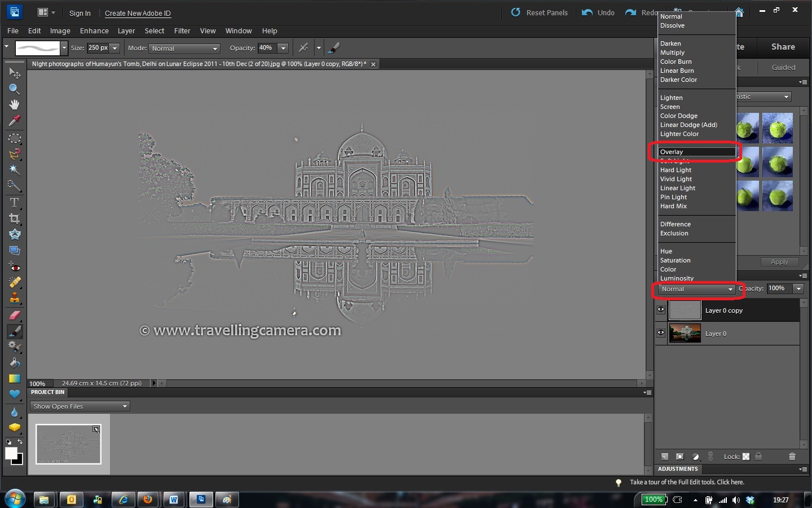Viewport: 812px width, 508px height.
Task: Choose the Gradient tool
Action: point(14,379)
